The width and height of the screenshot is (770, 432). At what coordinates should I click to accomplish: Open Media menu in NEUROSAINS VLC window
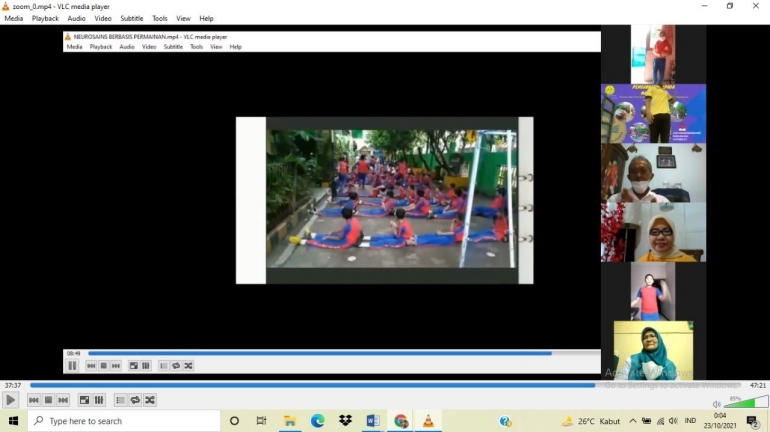[x=74, y=47]
